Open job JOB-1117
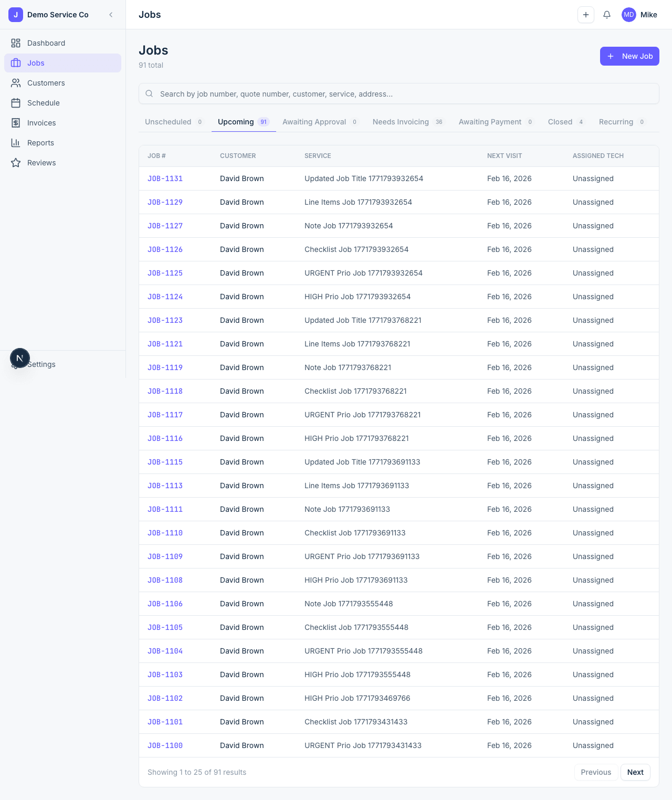This screenshot has height=800, width=672. point(165,415)
